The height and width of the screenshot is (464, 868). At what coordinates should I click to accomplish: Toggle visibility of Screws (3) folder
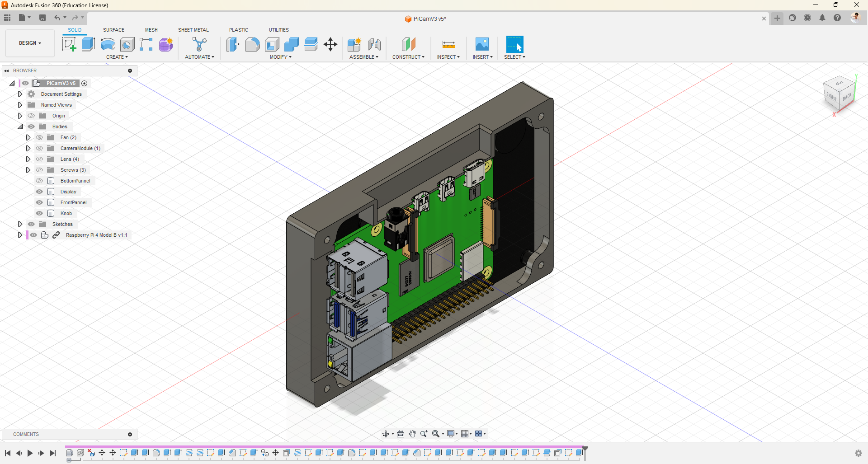click(x=39, y=170)
